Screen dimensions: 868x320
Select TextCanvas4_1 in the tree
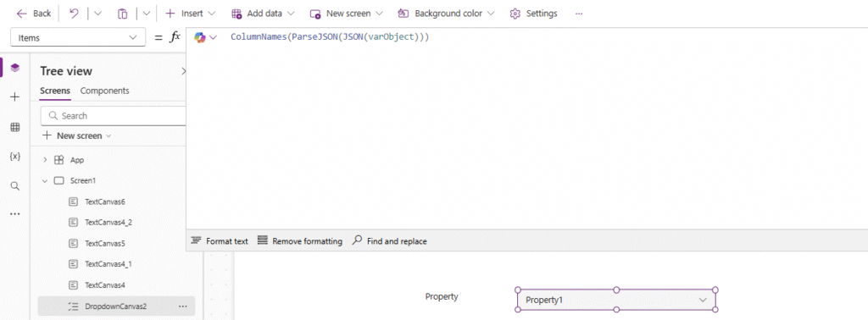click(x=108, y=264)
